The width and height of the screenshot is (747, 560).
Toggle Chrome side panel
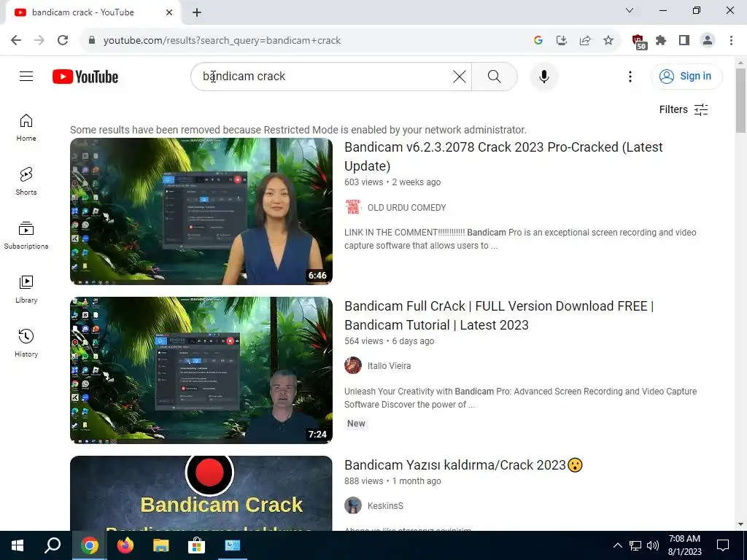(x=684, y=41)
